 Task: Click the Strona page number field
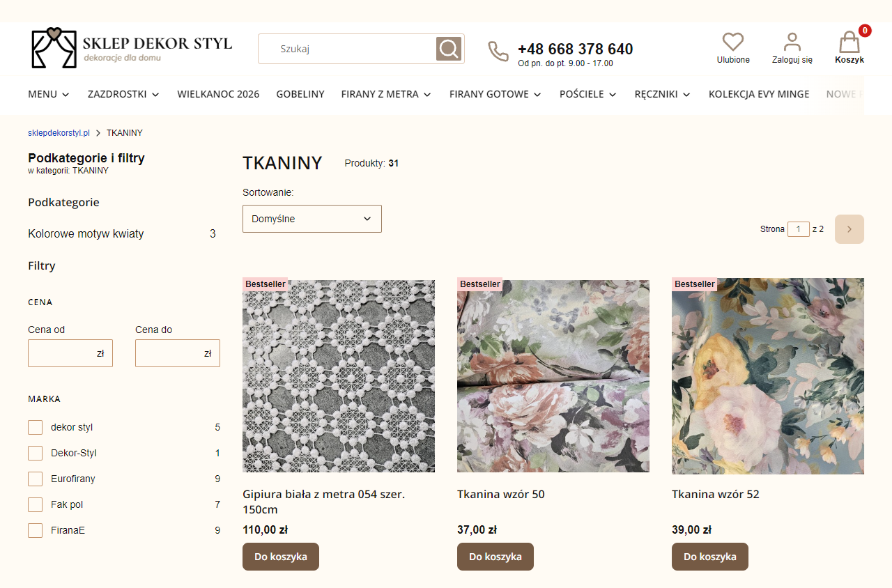click(799, 229)
